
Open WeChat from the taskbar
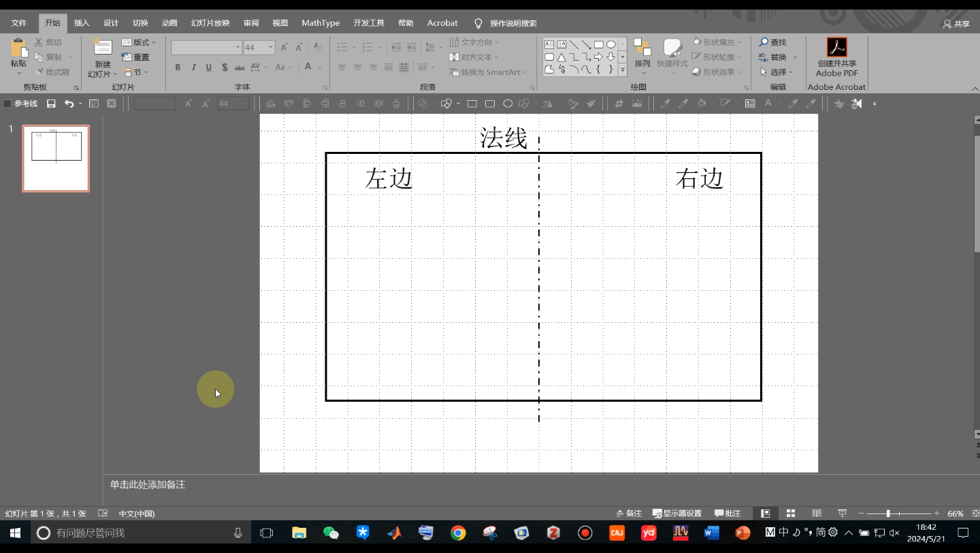pyautogui.click(x=331, y=533)
